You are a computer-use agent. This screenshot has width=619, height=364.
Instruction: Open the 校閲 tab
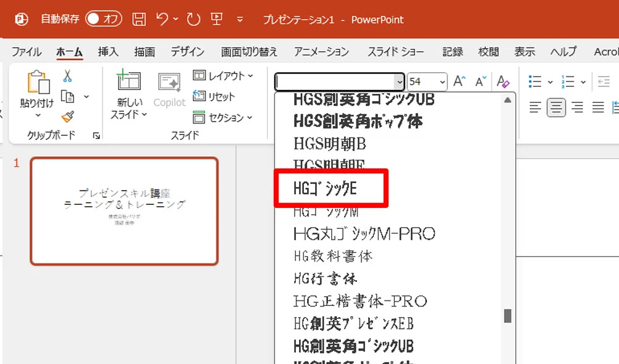click(488, 52)
